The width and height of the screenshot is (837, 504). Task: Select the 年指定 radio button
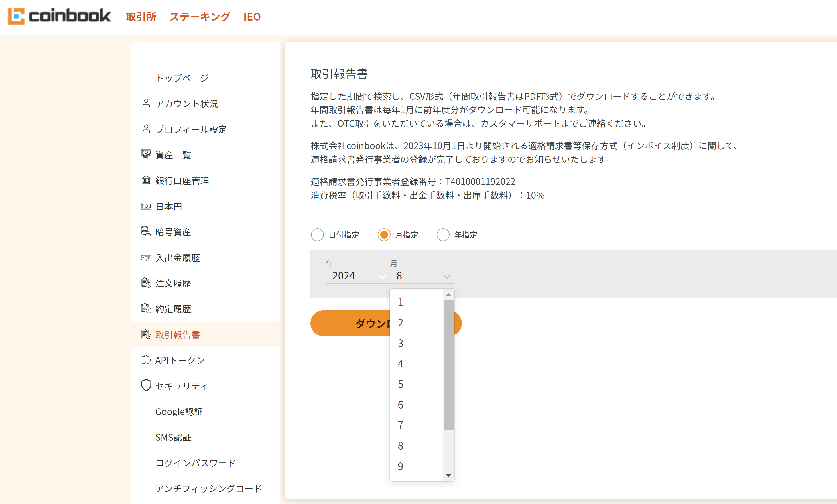pos(443,235)
